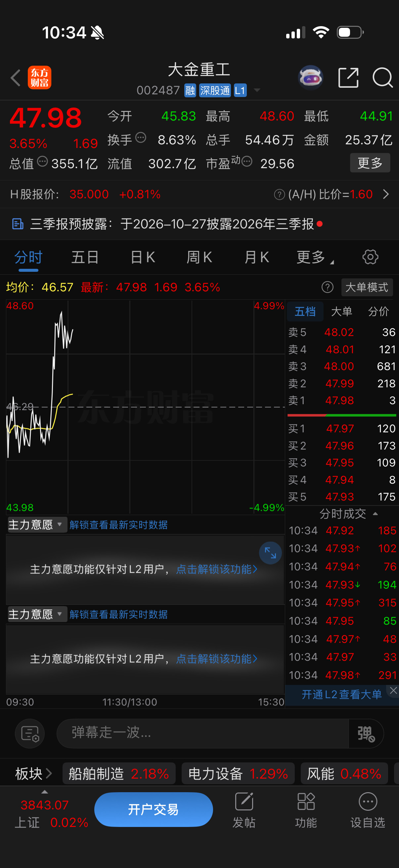
Task: Tap the intraday price chart area
Action: point(146,407)
